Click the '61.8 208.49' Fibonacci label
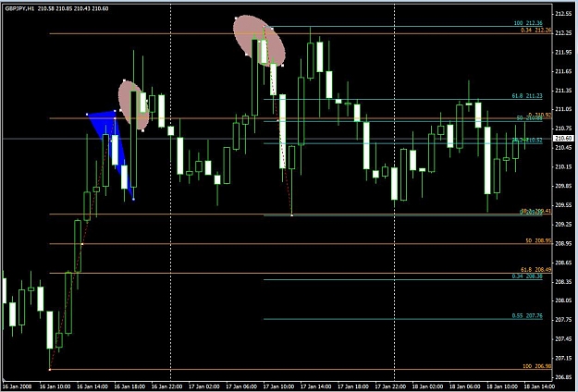 click(x=536, y=270)
